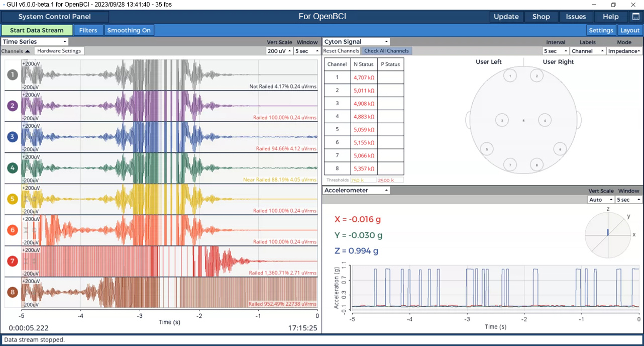
Task: Open the Impedance mode dropdown
Action: [624, 51]
